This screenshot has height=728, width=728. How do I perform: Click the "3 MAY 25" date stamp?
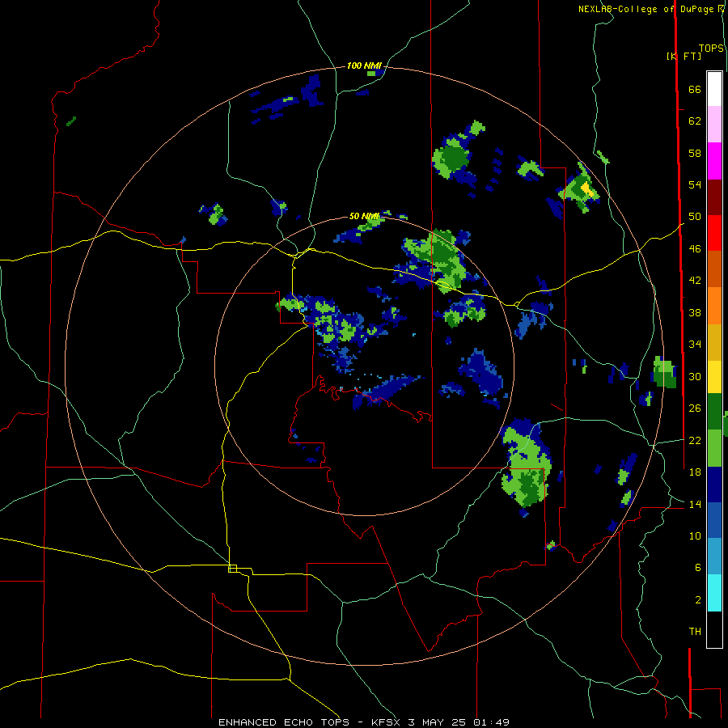[438, 722]
